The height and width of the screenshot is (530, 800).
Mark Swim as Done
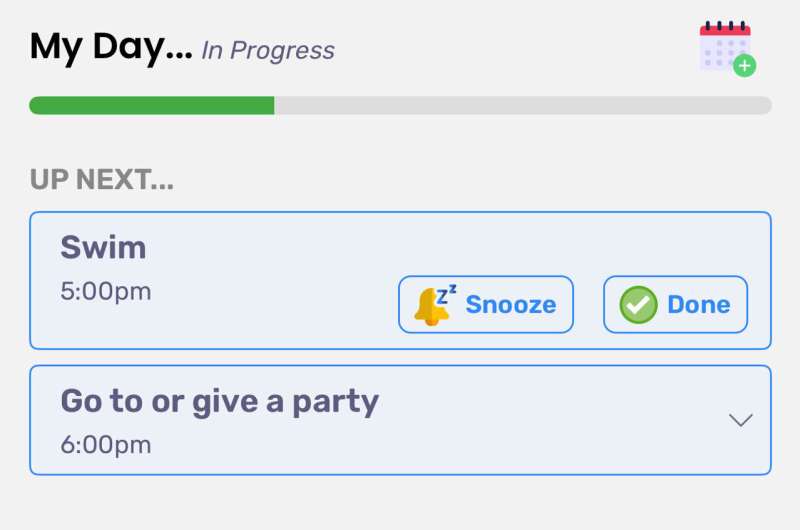(x=676, y=305)
